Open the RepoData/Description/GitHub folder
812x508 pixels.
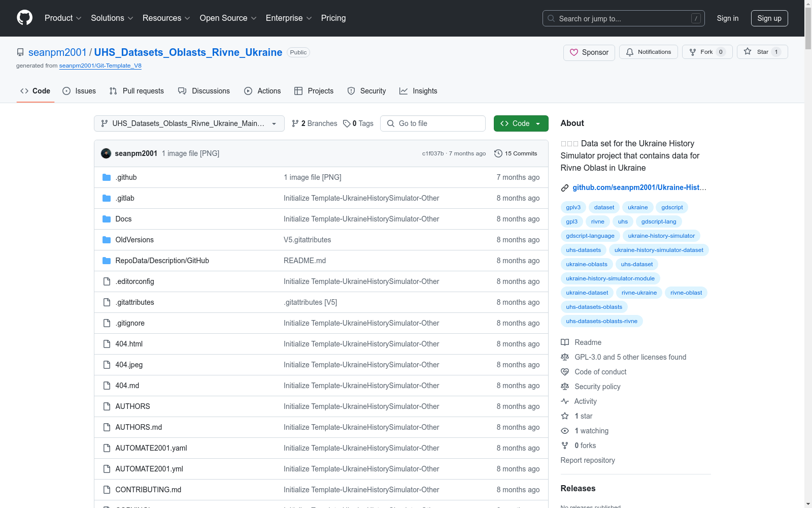tap(162, 261)
